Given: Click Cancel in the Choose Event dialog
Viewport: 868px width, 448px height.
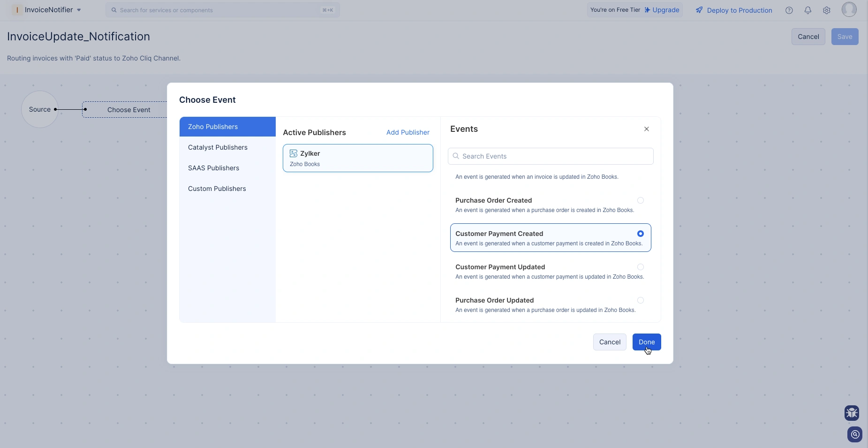Looking at the screenshot, I should (x=610, y=342).
